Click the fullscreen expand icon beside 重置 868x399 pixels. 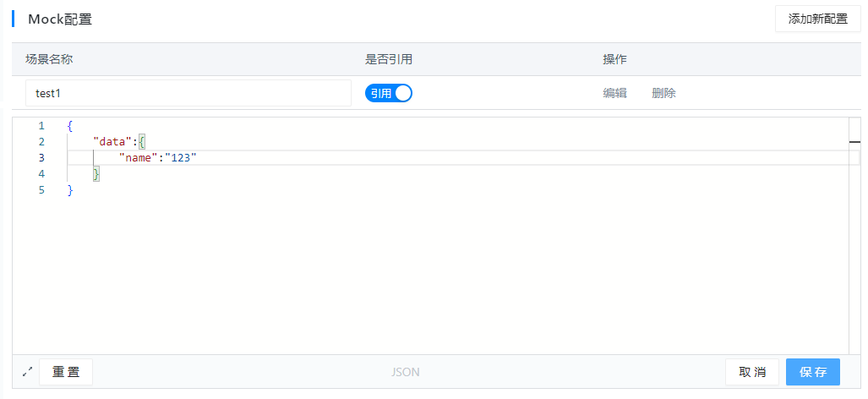pos(27,372)
